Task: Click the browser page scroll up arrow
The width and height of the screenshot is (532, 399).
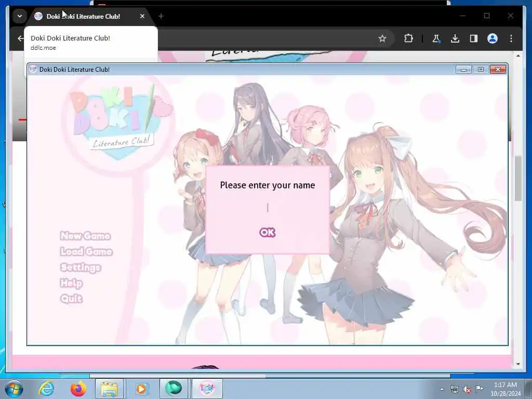Action: coord(518,55)
